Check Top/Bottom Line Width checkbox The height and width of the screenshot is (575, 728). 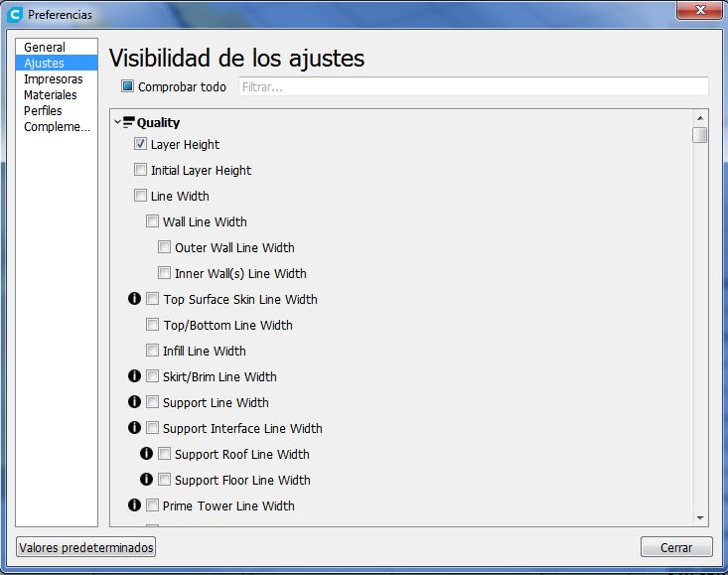coord(152,325)
